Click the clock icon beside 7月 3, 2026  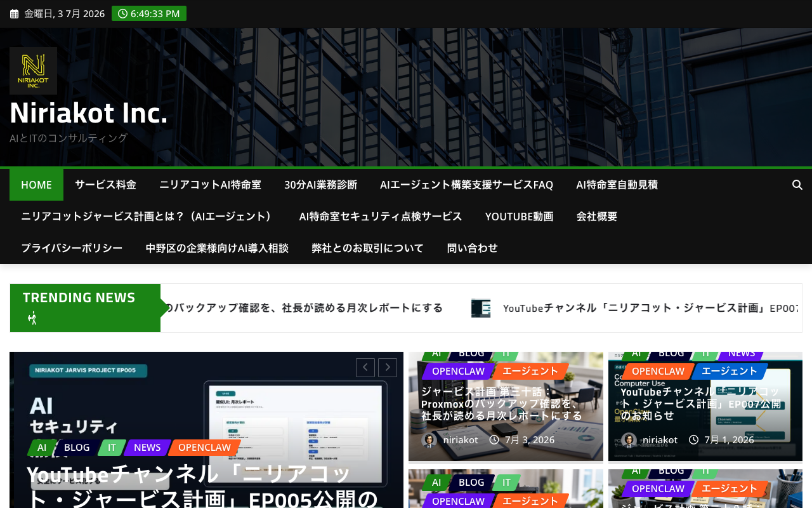coord(494,440)
